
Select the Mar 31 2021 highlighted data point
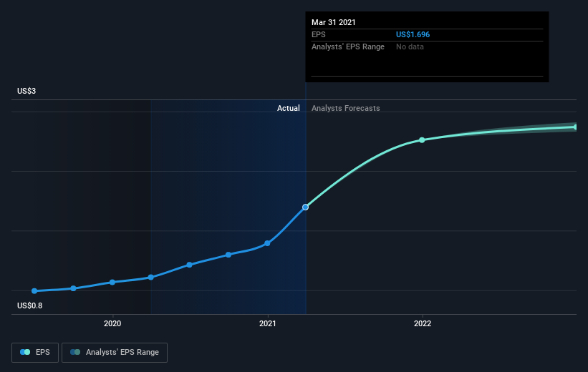click(305, 207)
